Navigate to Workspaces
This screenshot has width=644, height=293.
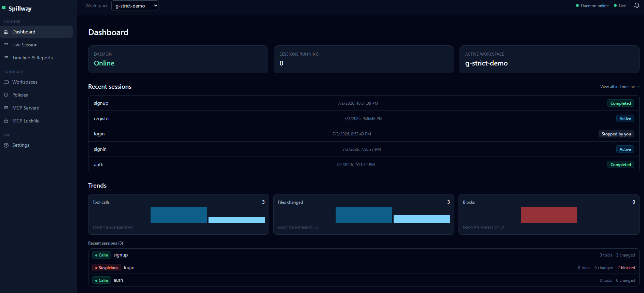[36, 82]
